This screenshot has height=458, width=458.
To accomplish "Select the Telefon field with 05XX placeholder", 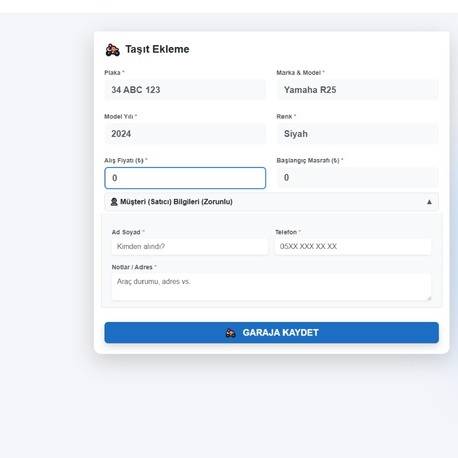I will pos(353,246).
